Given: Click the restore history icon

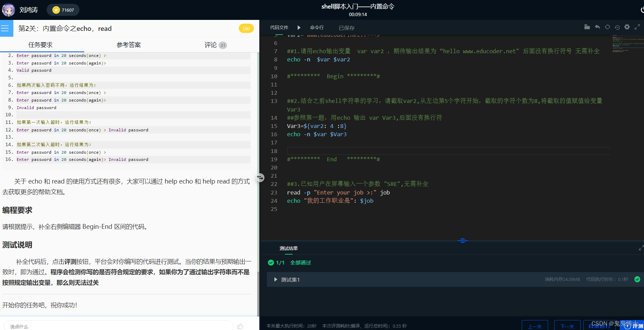Looking at the screenshot, I should [618, 27].
